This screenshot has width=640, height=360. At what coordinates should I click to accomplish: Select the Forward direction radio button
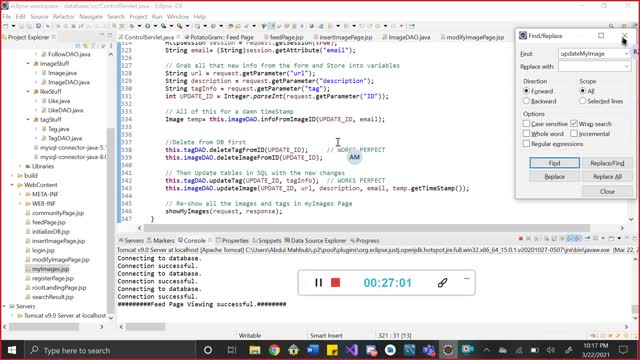pyautogui.click(x=526, y=91)
